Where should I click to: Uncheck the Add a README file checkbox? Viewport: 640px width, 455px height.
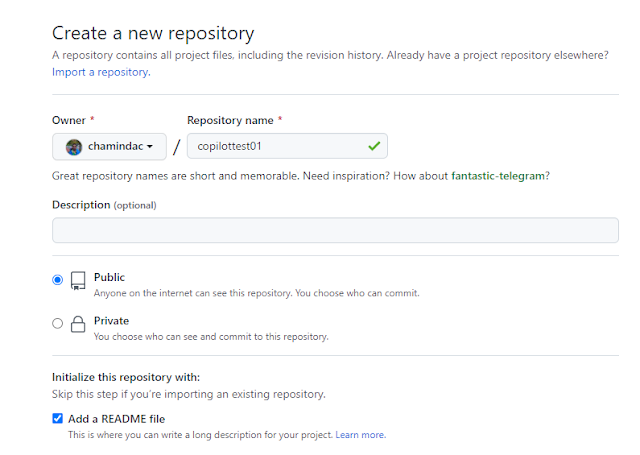pyautogui.click(x=57, y=419)
